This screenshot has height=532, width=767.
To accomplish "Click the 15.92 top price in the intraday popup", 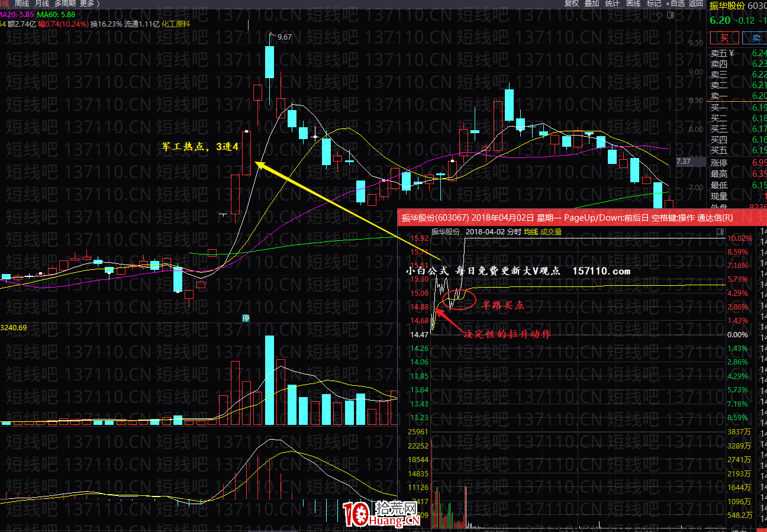I will click(x=419, y=238).
